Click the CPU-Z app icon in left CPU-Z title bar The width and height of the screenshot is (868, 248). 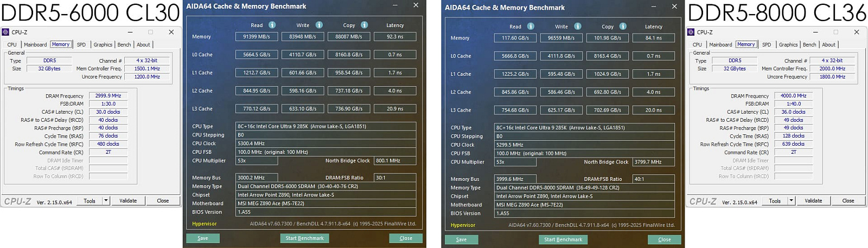point(5,32)
